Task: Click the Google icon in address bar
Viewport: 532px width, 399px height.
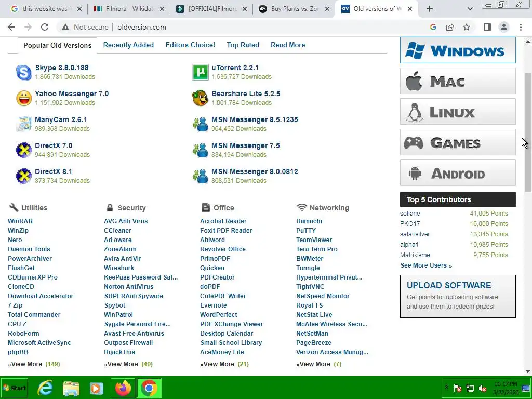Action: (433, 27)
